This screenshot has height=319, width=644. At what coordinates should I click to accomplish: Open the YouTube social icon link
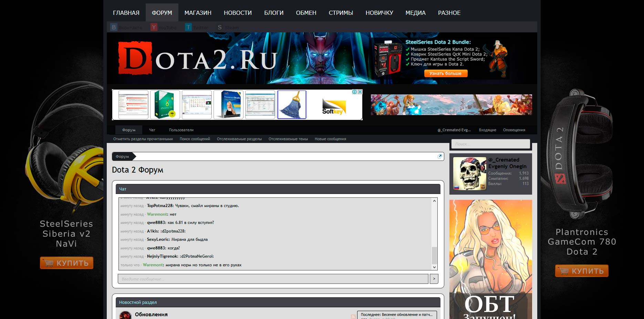click(x=164, y=27)
